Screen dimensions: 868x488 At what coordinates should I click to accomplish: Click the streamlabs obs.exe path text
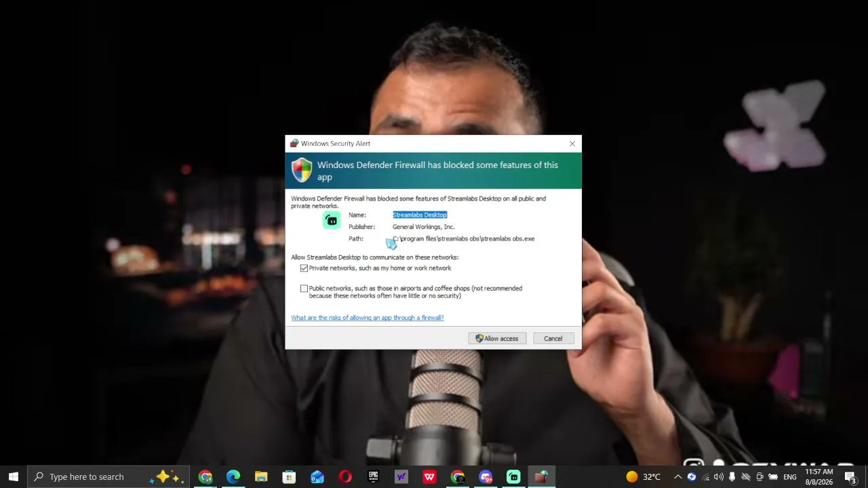point(464,239)
